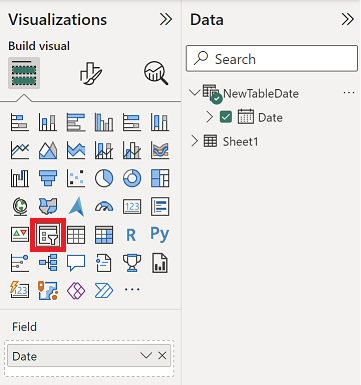Select the 100% stacked bar chart visual

[132, 122]
